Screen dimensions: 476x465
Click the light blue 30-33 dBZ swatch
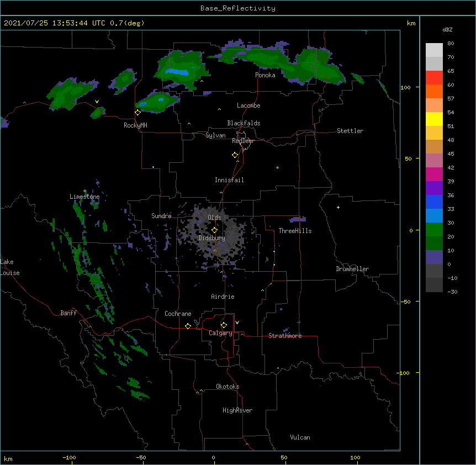434,215
